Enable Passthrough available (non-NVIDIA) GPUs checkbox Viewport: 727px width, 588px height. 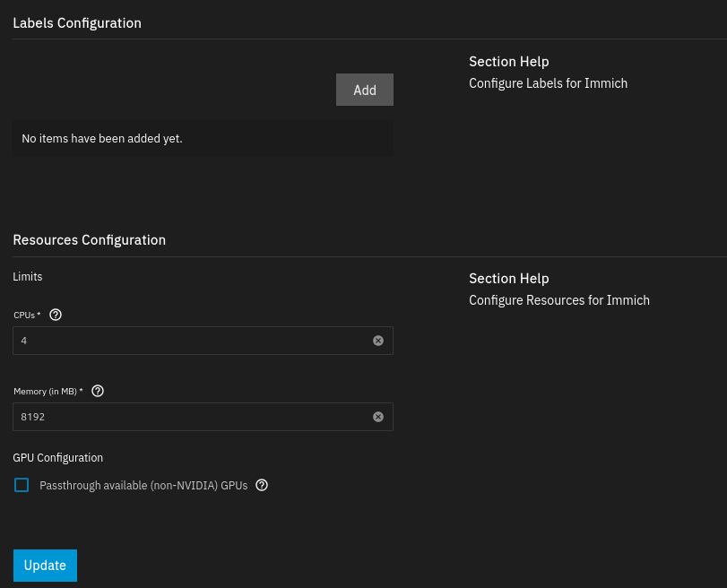(x=22, y=485)
